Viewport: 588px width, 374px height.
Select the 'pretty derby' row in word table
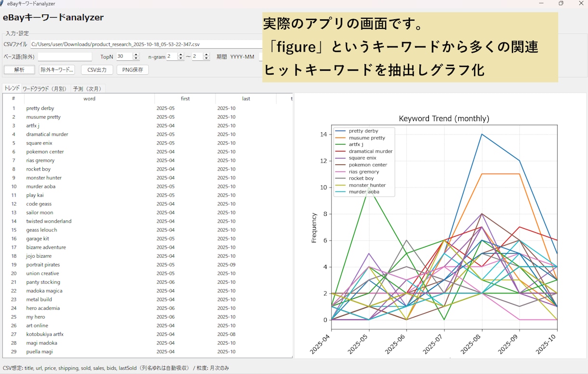click(x=147, y=108)
